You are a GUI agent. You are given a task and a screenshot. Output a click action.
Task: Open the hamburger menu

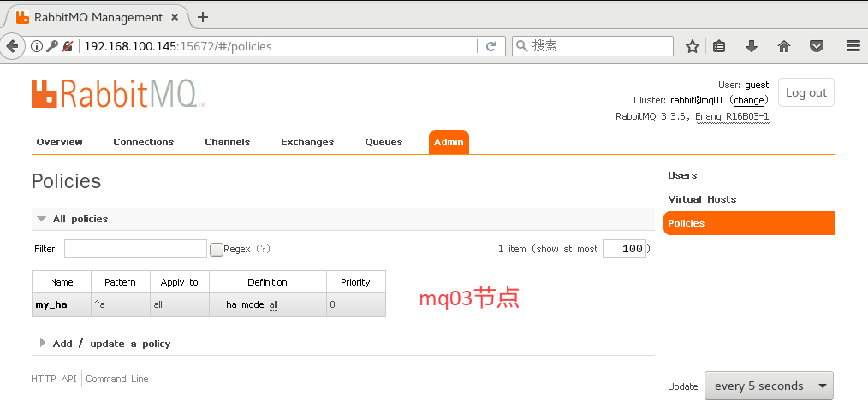[853, 46]
